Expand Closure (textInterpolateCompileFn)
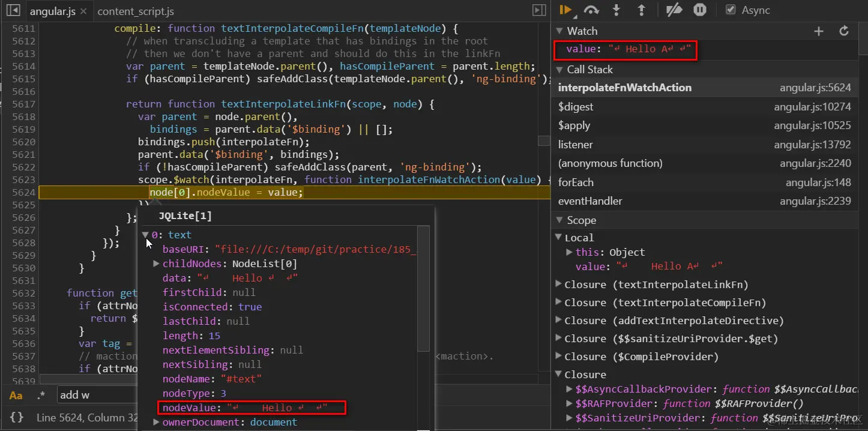Image resolution: width=868 pixels, height=431 pixels. pos(559,303)
